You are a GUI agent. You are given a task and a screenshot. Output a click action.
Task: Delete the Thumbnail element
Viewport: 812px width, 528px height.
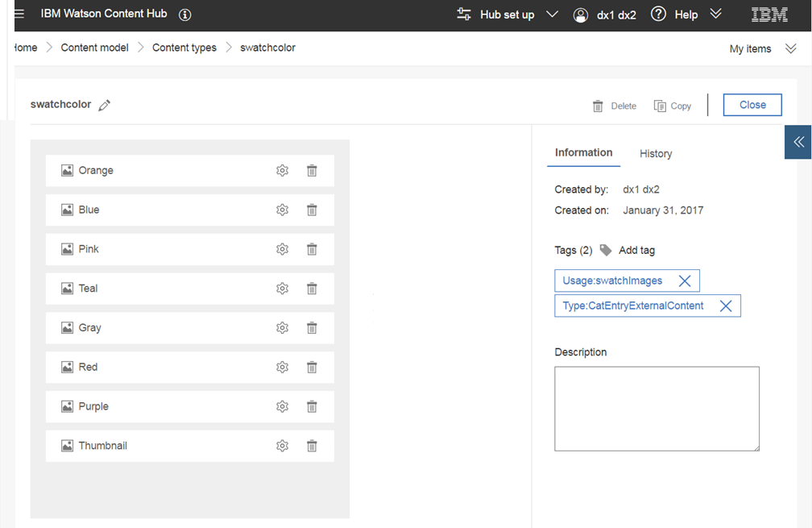point(312,446)
